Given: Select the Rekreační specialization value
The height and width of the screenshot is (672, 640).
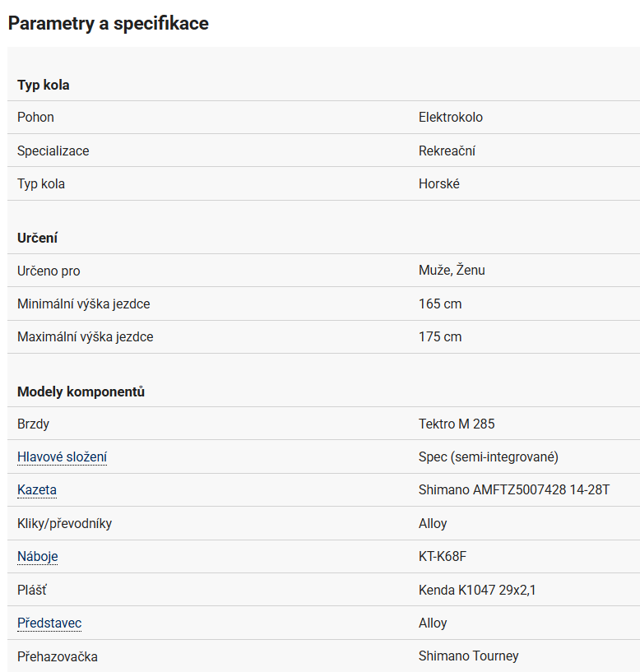Looking at the screenshot, I should 447,151.
